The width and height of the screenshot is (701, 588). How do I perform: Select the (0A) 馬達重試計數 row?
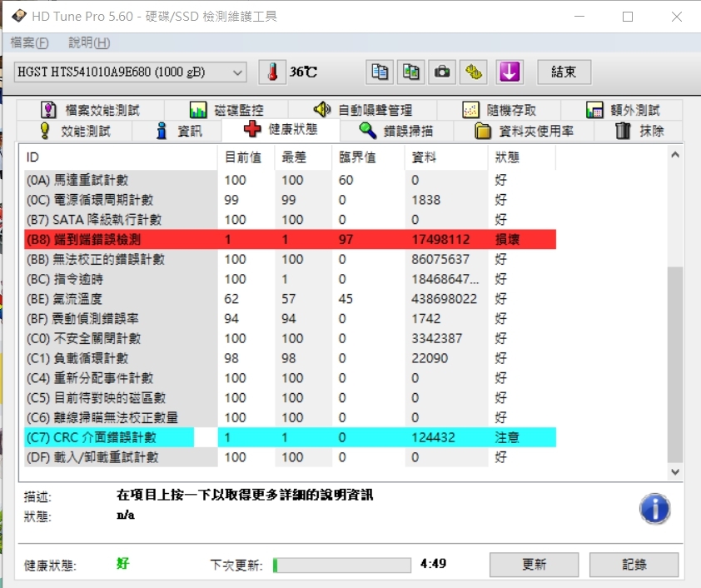click(291, 180)
